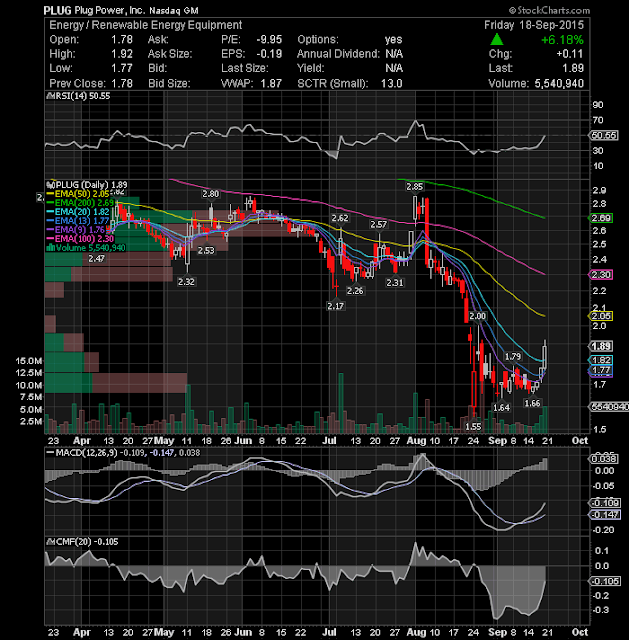
Task: Click the 'Bid Size:' label
Action: pyautogui.click(x=169, y=83)
